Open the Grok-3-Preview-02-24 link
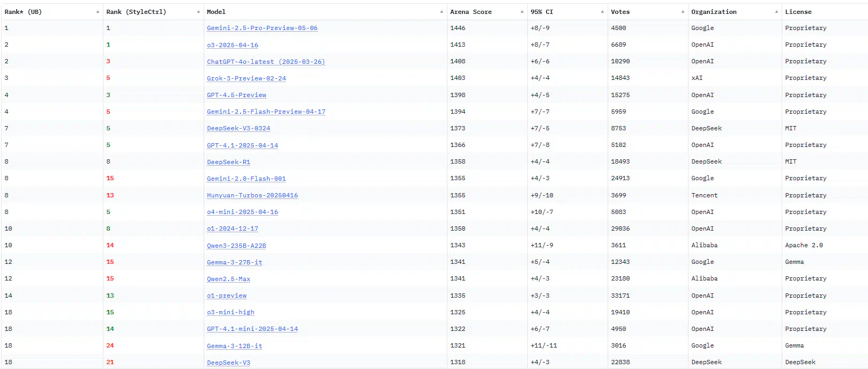The image size is (868, 369). 246,78
